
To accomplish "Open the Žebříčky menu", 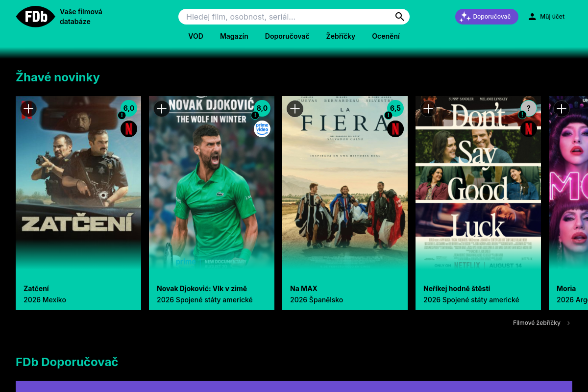I will (341, 36).
